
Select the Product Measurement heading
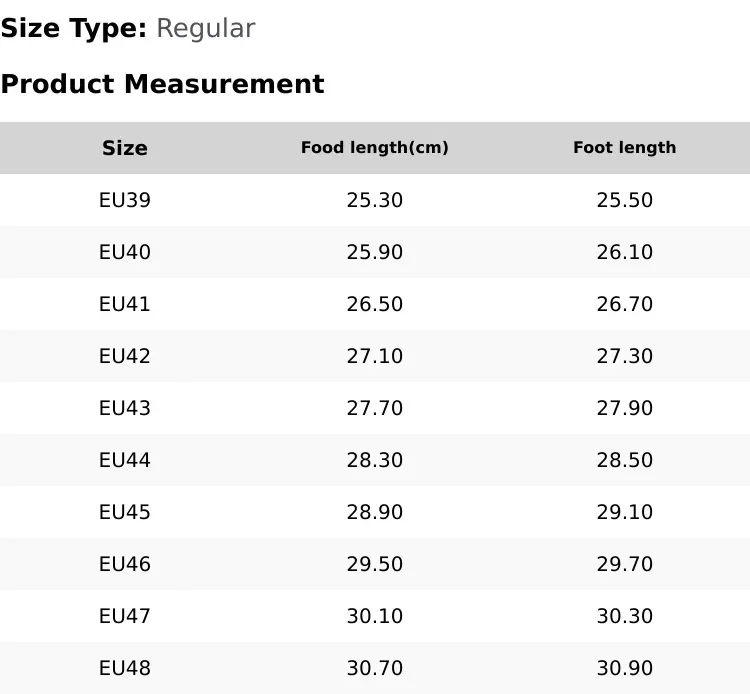point(162,84)
